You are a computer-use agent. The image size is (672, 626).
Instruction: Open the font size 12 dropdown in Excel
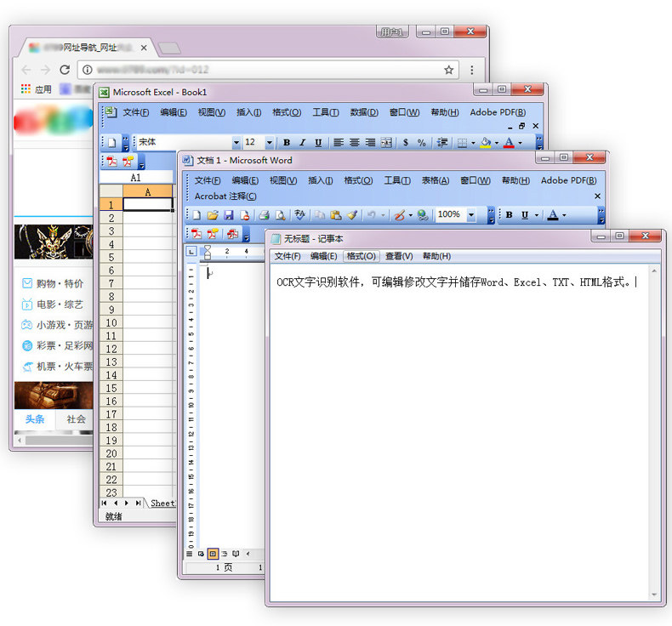269,142
